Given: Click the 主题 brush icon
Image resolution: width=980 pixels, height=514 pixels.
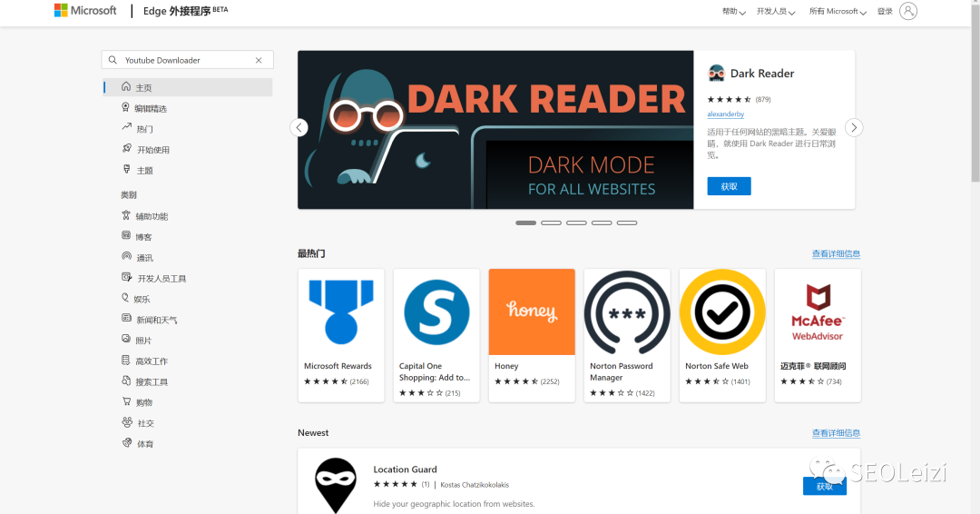Looking at the screenshot, I should coord(127,169).
